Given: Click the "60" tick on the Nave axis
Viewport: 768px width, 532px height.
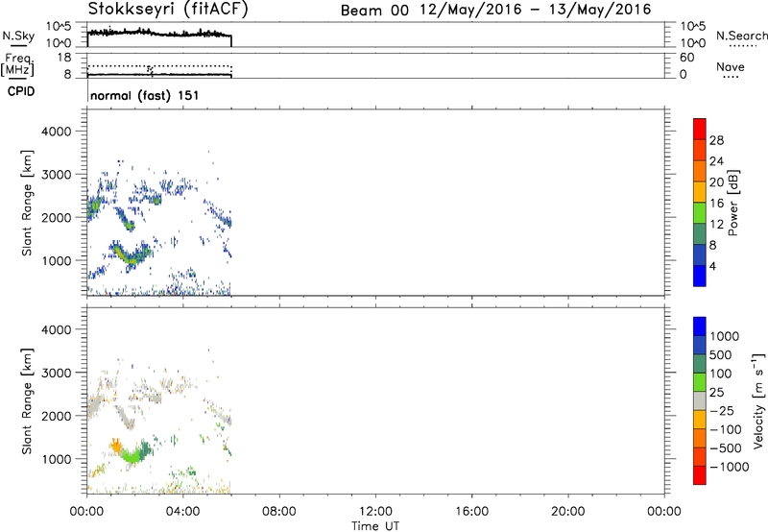Looking at the screenshot, I should pos(686,58).
